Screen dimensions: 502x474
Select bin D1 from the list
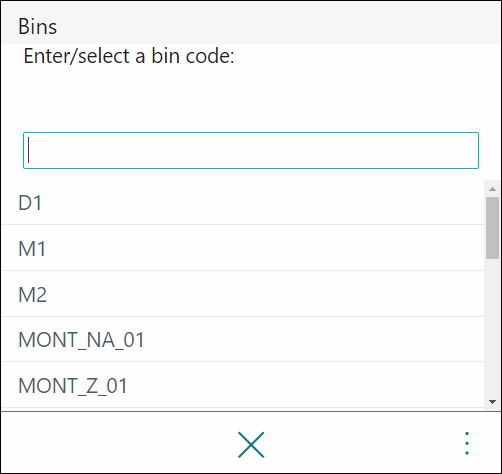click(243, 202)
